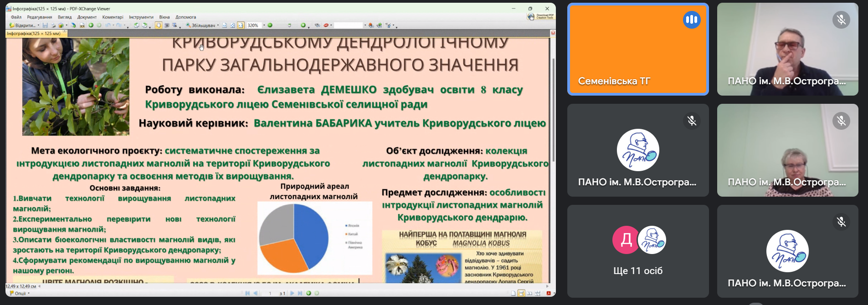This screenshot has height=305, width=868.
Task: Click the pie chart Природний ареал листопадних магнолій
Action: point(293,238)
